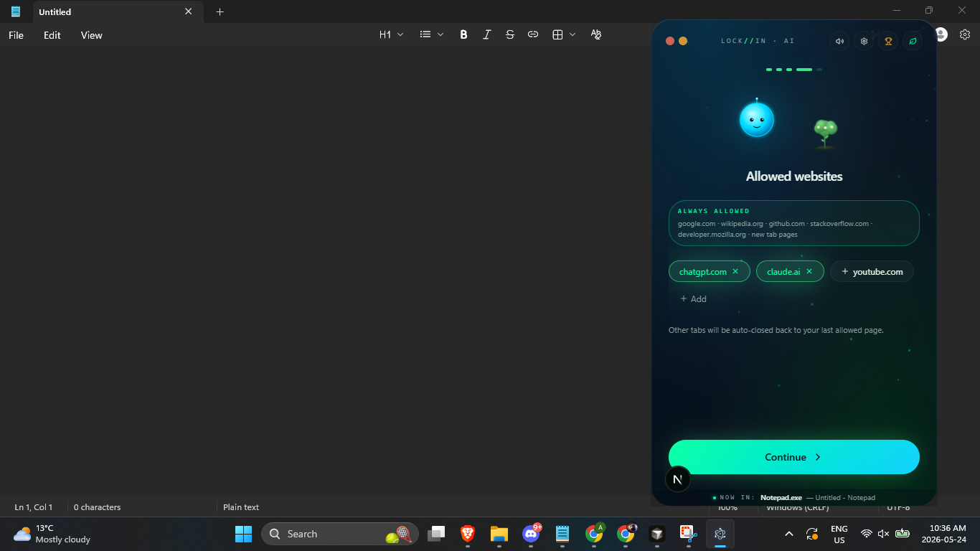The height and width of the screenshot is (551, 980).
Task: Clear formatting in Notepad toolbar
Action: click(595, 34)
